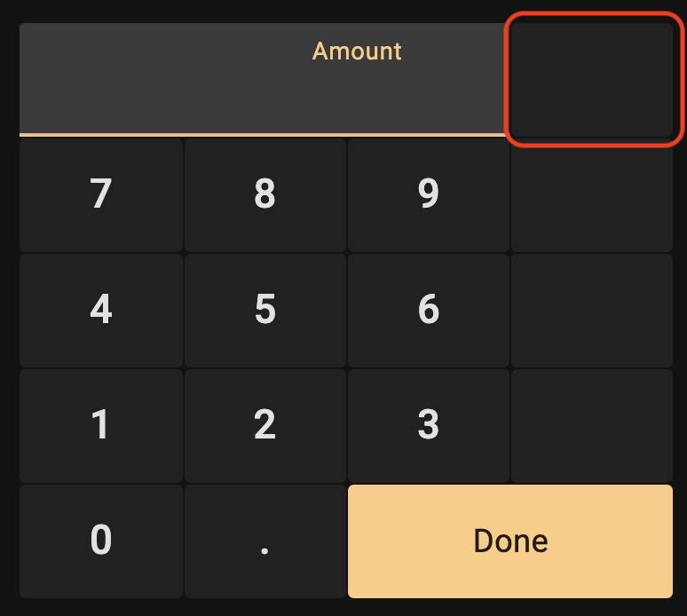This screenshot has width=687, height=616.
Task: Click the "Amount" label text
Action: point(357,51)
